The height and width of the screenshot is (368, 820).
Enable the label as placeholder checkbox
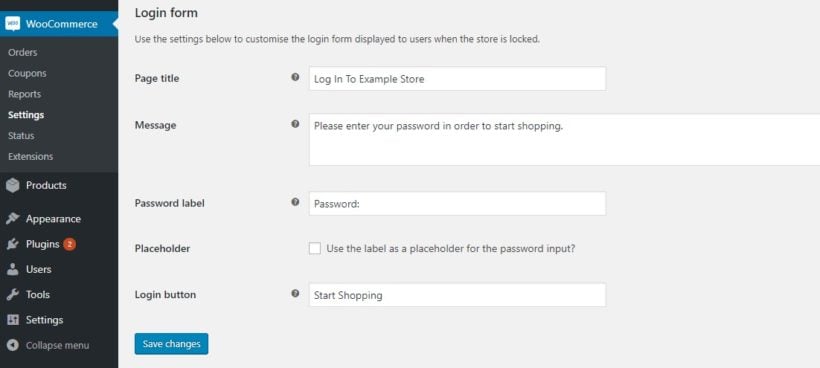[315, 249]
